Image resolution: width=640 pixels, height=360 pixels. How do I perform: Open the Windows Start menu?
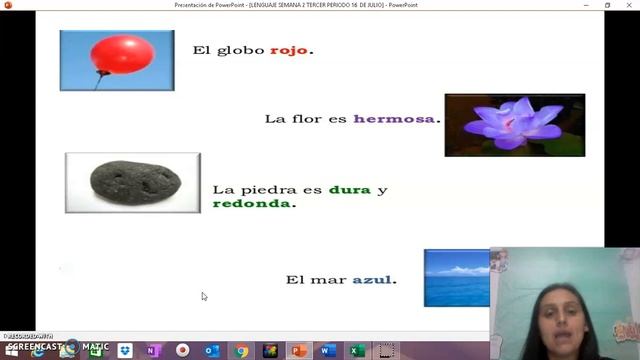point(11,351)
